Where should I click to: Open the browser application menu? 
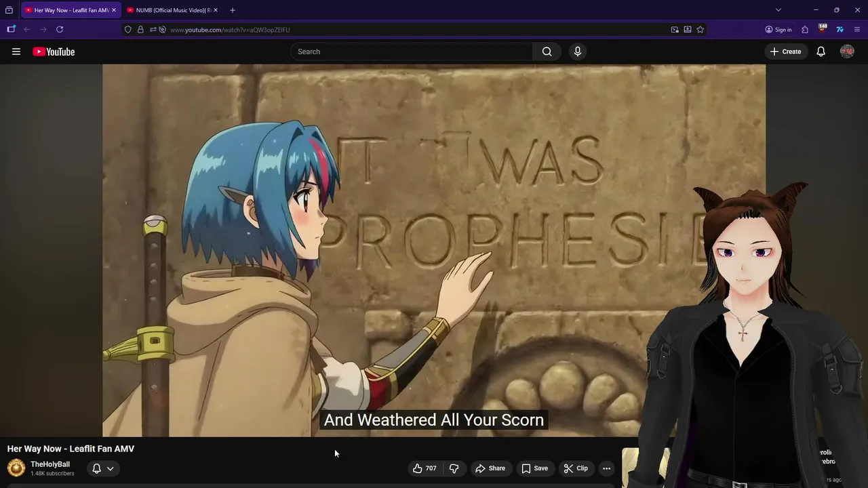pyautogui.click(x=857, y=30)
